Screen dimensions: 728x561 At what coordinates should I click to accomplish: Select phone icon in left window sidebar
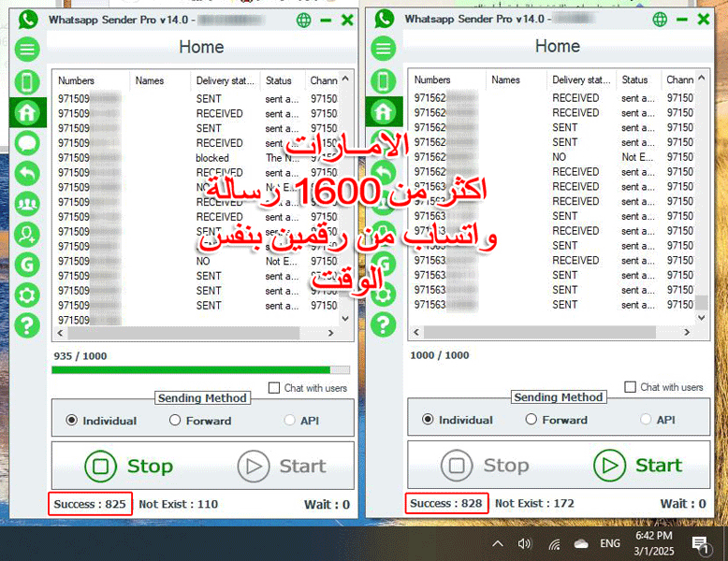click(x=27, y=82)
